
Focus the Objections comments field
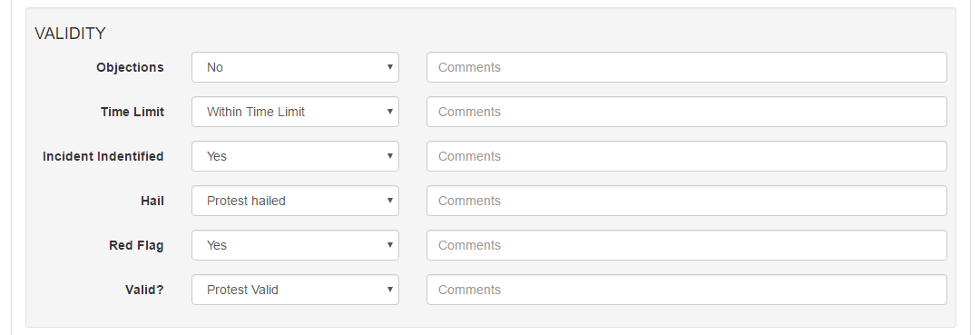(x=686, y=67)
